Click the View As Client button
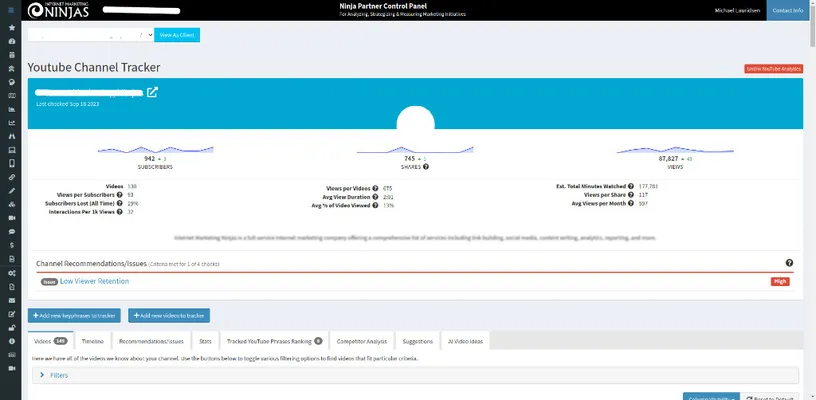 177,34
